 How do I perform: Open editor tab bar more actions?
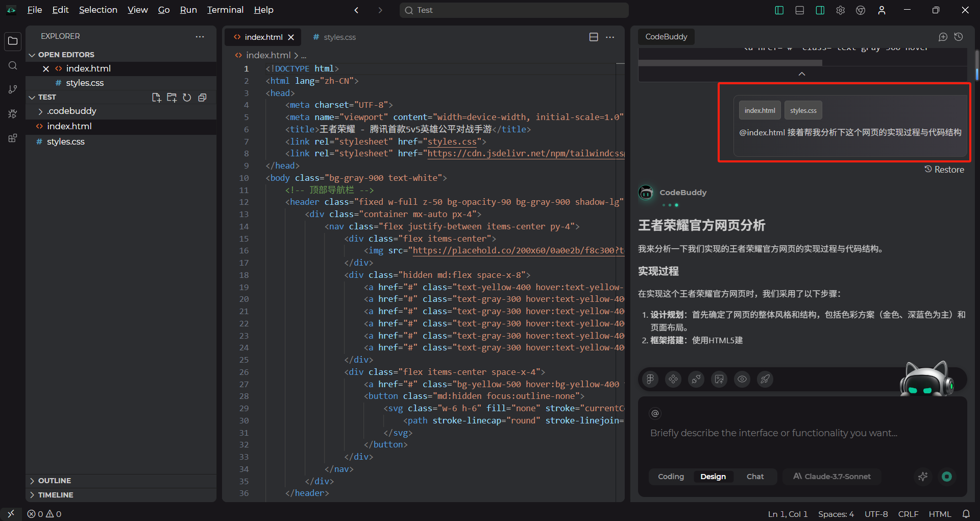click(x=610, y=37)
